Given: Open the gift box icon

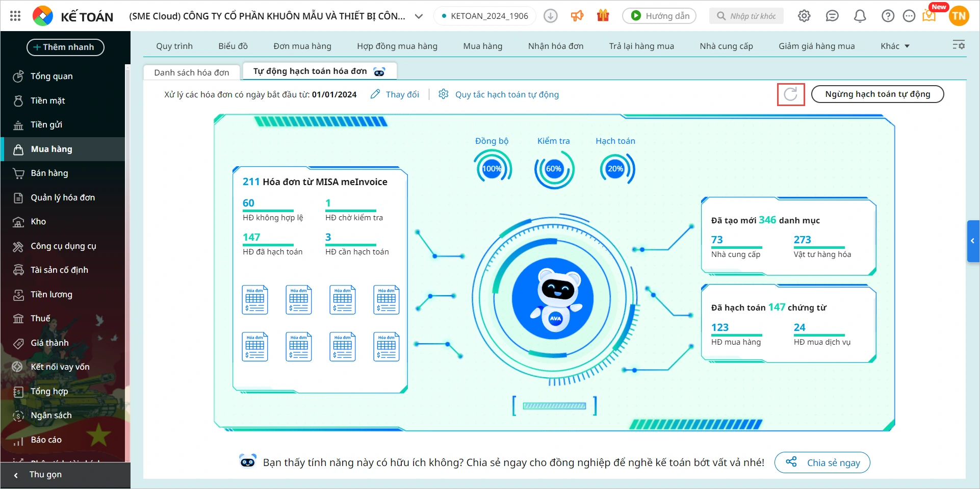Looking at the screenshot, I should click(x=603, y=16).
